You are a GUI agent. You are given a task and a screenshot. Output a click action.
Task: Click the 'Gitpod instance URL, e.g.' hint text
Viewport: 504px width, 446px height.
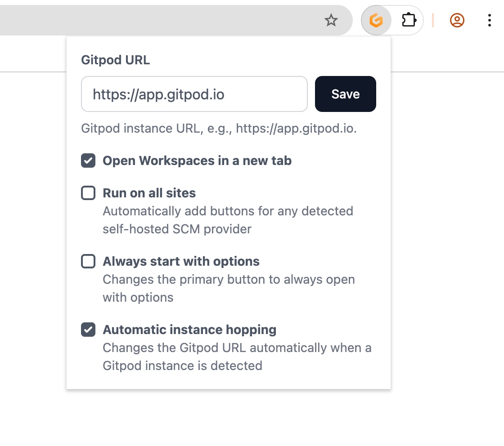219,129
